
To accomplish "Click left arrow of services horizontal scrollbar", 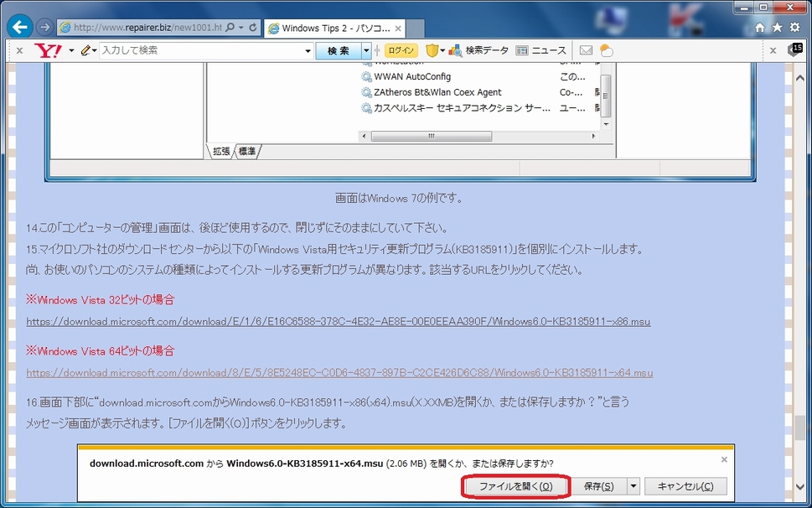I will coord(364,136).
